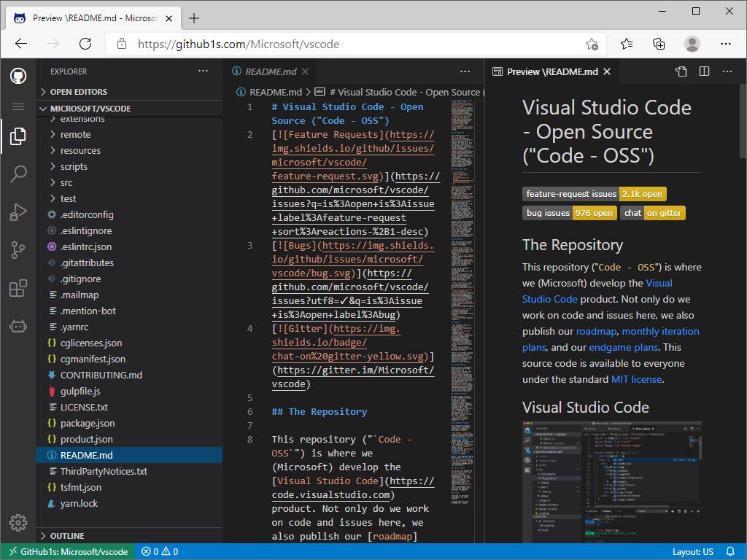Open the Extensions view icon
This screenshot has width=747, height=560.
click(18, 289)
